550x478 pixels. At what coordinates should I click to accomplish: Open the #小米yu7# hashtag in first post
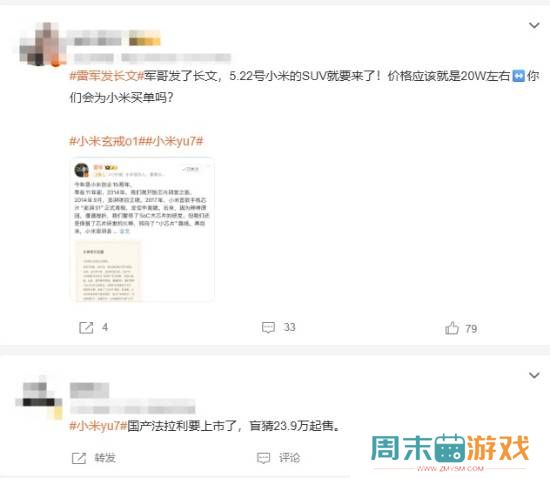(174, 141)
